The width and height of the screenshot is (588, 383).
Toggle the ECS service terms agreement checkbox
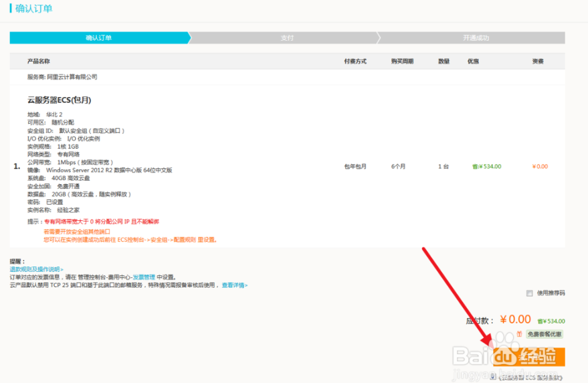493,376
